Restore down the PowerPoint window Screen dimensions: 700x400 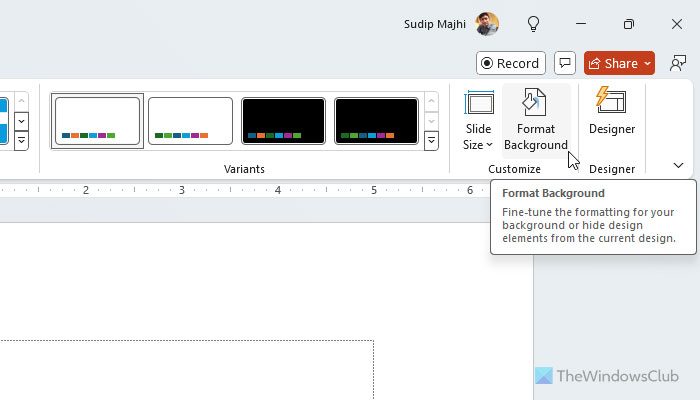pos(629,24)
